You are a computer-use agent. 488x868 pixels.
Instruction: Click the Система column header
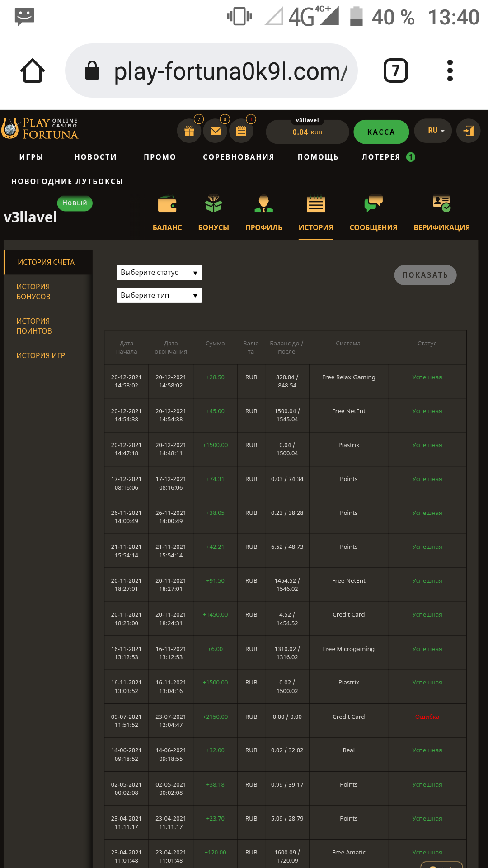click(x=348, y=343)
